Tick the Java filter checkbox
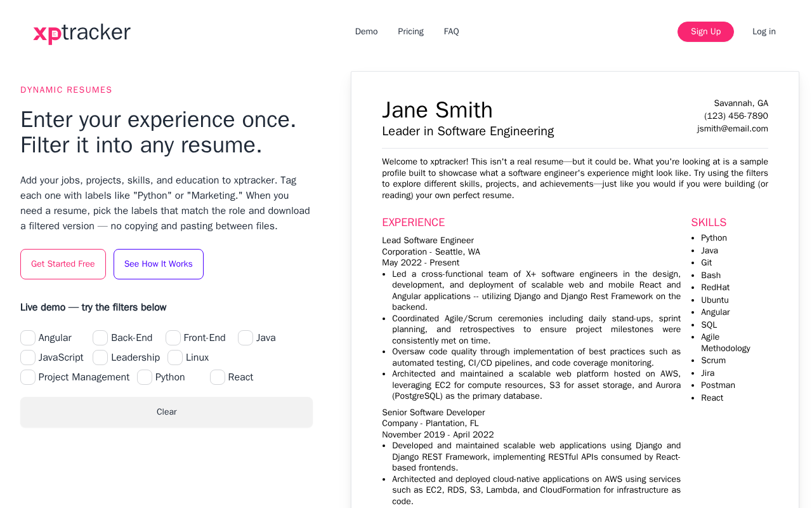This screenshot has height=508, width=812. coord(246,338)
